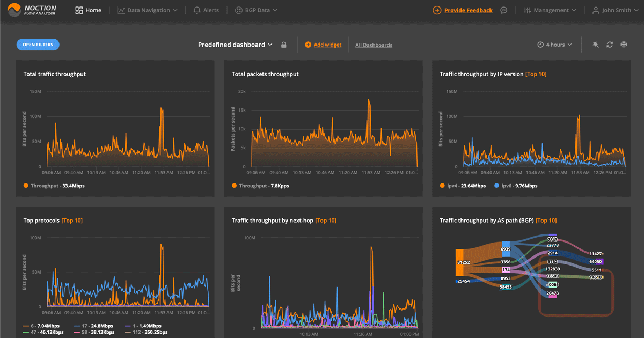Screen dimensions: 644x338
Task: Expand the Predefined dashboard selector
Action: (x=235, y=45)
